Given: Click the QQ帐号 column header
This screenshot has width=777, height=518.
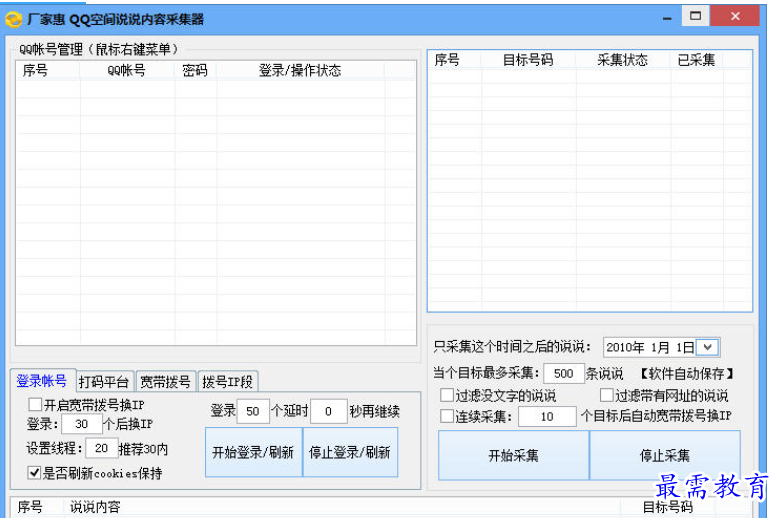Looking at the screenshot, I should 127,70.
